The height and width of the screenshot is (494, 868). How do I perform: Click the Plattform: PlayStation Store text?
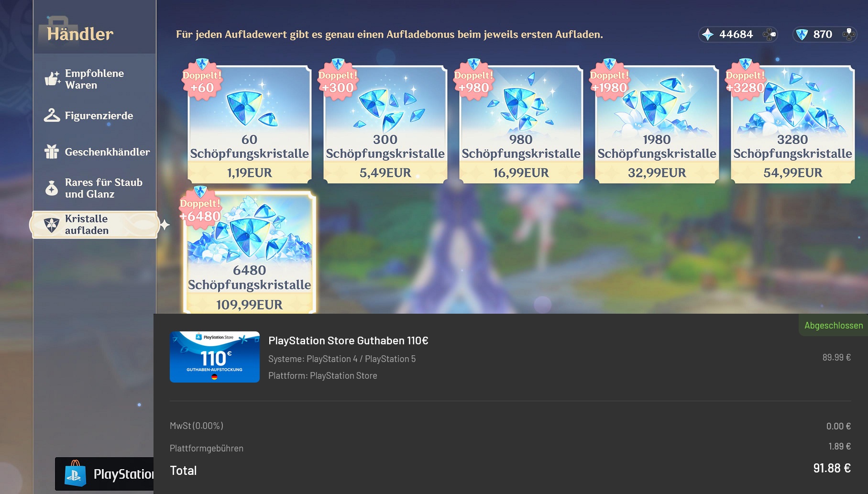click(323, 375)
